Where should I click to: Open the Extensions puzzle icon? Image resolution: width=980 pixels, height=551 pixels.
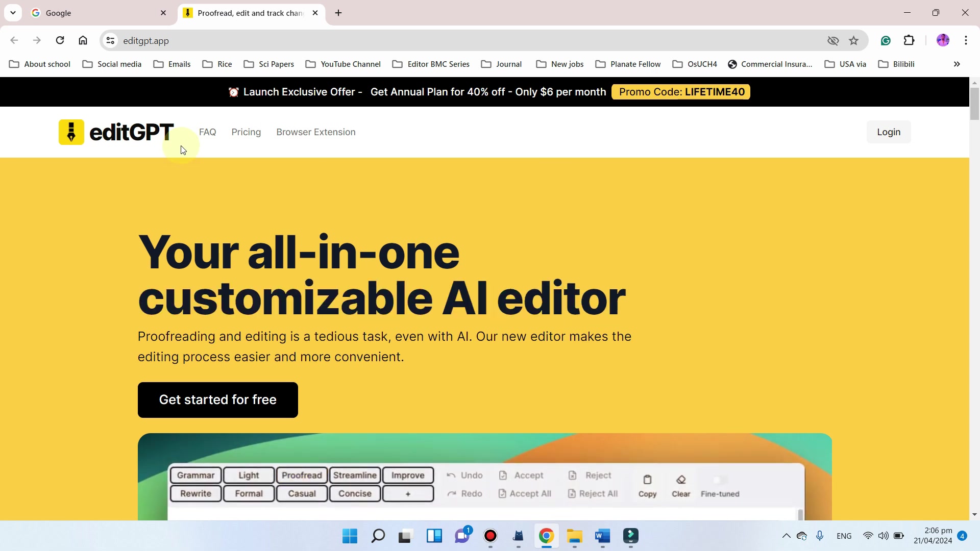909,40
